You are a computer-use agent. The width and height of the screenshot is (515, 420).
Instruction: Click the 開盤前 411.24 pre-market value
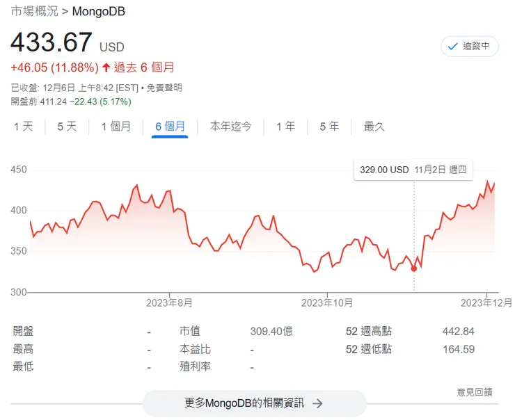pos(39,102)
